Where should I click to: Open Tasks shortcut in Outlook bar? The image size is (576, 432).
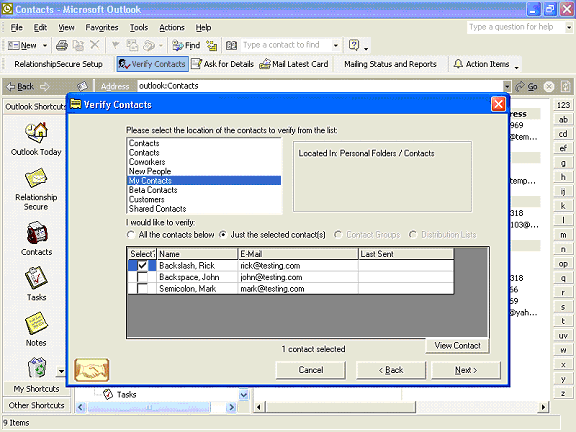coord(36,284)
